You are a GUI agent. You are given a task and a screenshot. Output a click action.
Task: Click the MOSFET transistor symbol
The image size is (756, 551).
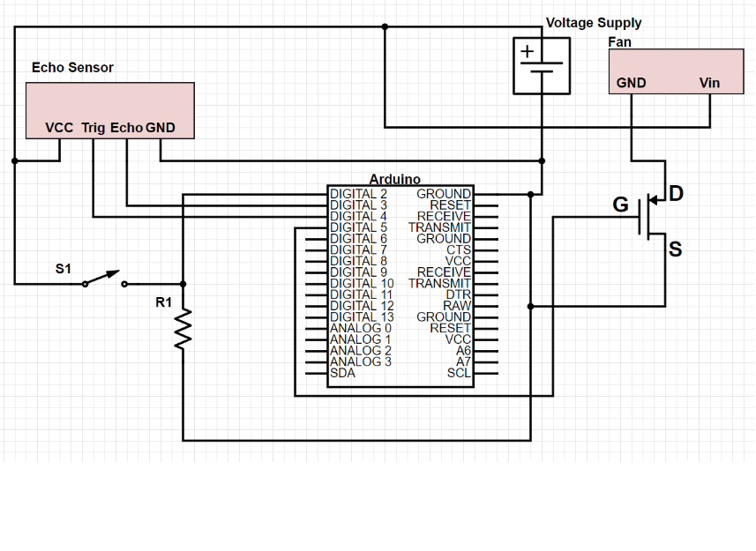click(x=652, y=218)
